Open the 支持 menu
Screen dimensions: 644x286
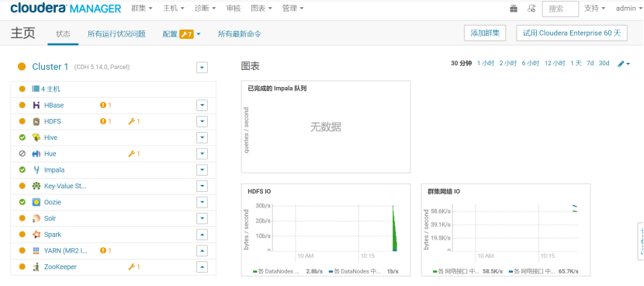coord(594,9)
